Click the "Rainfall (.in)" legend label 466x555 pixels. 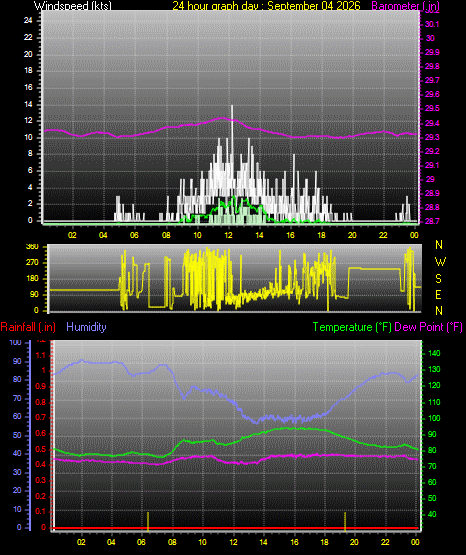click(x=28, y=327)
